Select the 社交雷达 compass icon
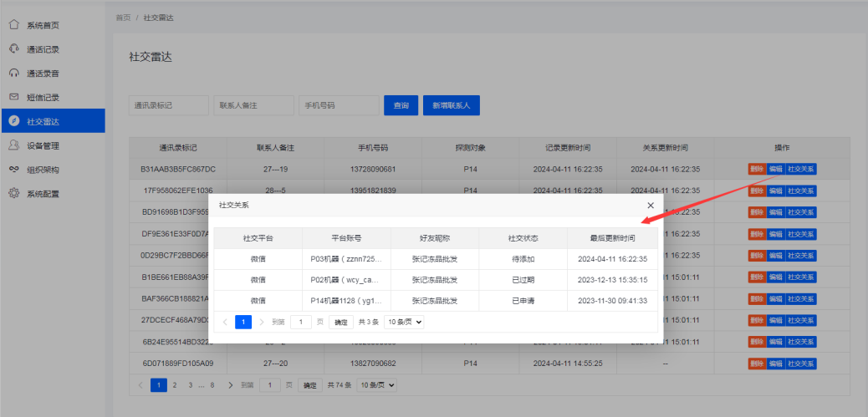 (14, 121)
